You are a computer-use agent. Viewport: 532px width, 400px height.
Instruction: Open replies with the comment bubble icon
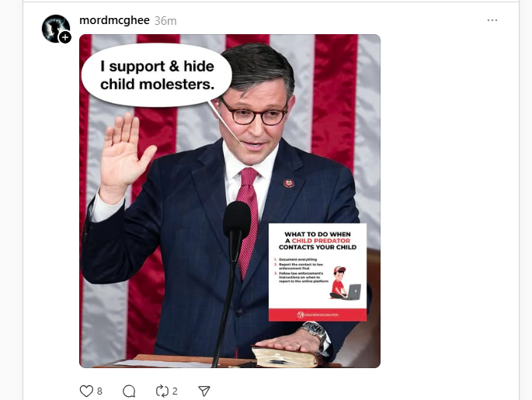(129, 391)
